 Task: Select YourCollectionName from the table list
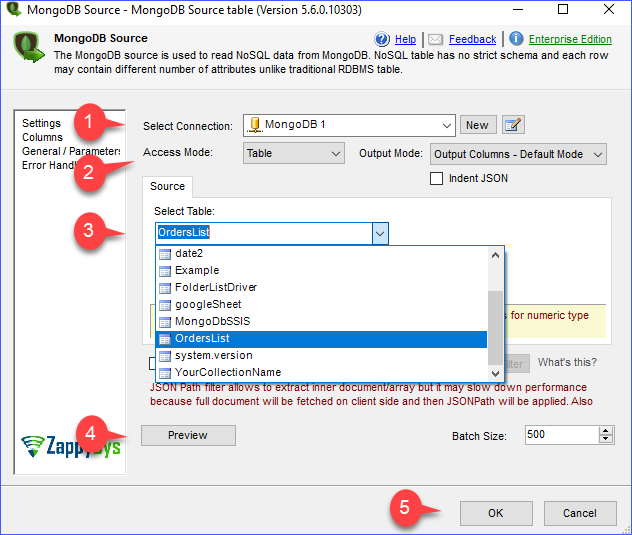pyautogui.click(x=321, y=373)
